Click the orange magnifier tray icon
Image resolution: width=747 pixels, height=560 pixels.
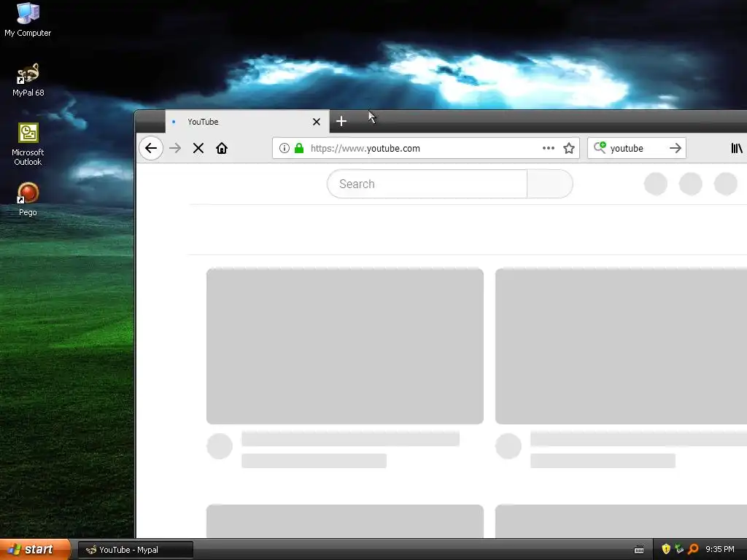point(693,549)
